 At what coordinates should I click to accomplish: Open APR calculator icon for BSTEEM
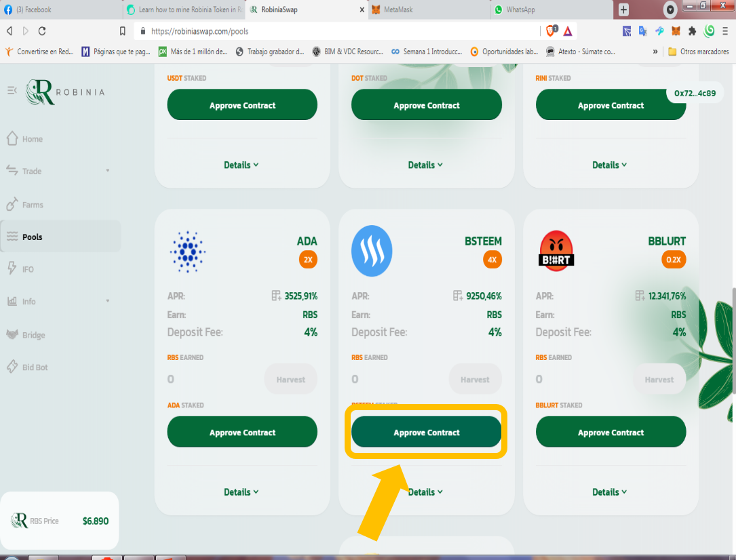point(458,296)
